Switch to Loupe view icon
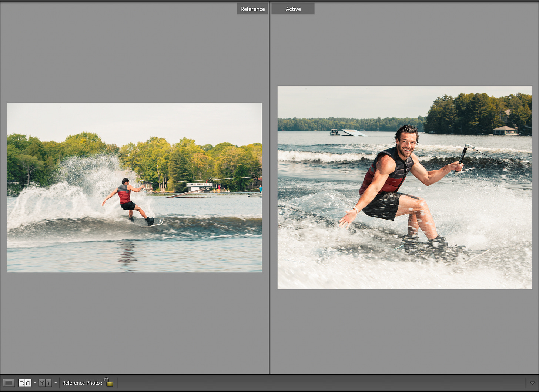 pos(9,383)
